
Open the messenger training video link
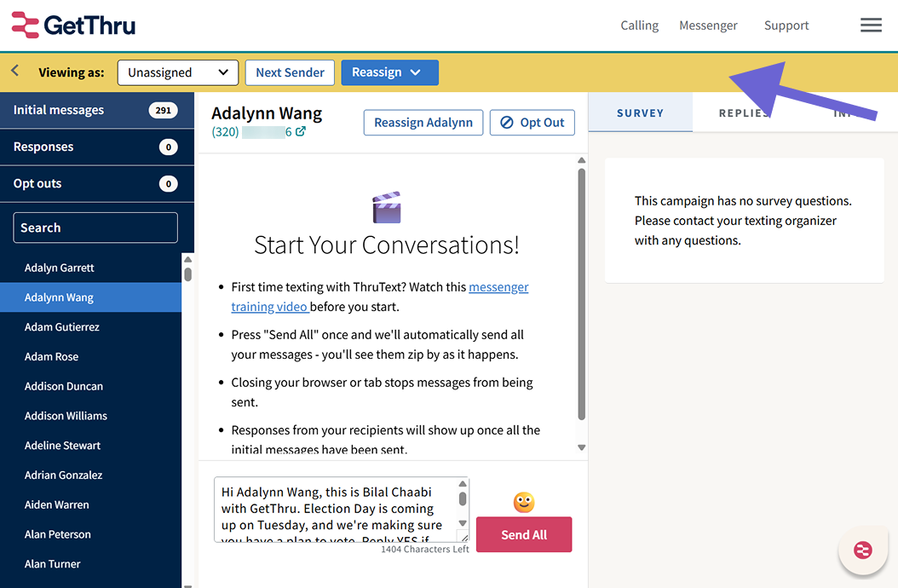point(380,297)
